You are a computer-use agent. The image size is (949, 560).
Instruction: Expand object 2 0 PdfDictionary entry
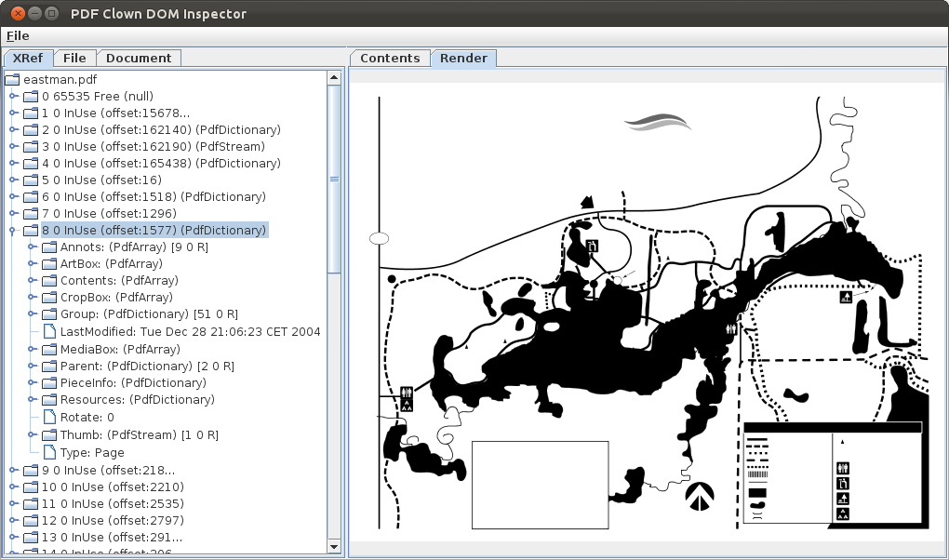[x=14, y=130]
